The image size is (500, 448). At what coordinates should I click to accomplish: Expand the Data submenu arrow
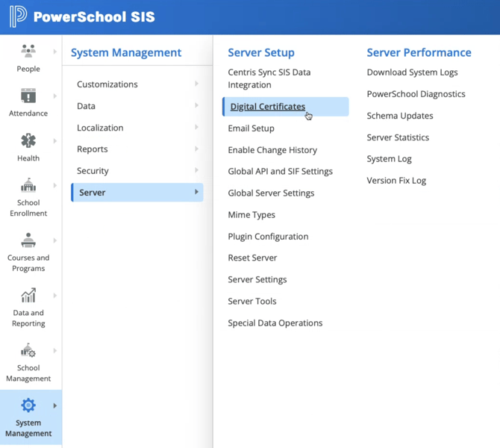[x=197, y=106]
